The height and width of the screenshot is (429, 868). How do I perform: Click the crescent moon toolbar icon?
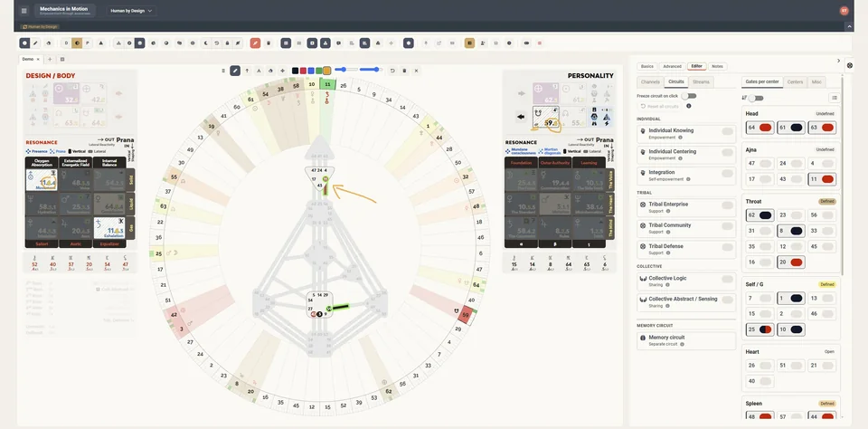tap(206, 43)
